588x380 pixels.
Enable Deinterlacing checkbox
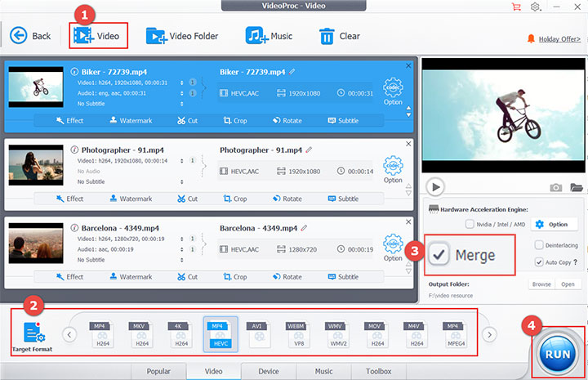pos(539,245)
